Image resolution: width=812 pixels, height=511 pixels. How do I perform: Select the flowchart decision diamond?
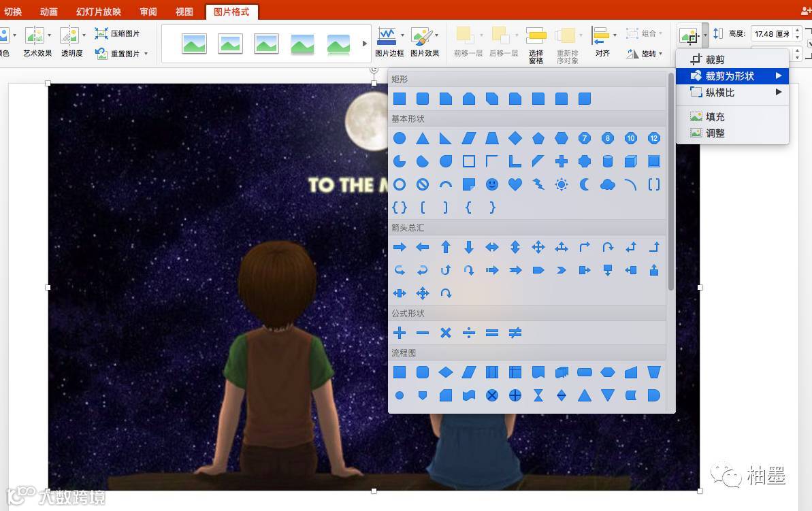pos(446,372)
